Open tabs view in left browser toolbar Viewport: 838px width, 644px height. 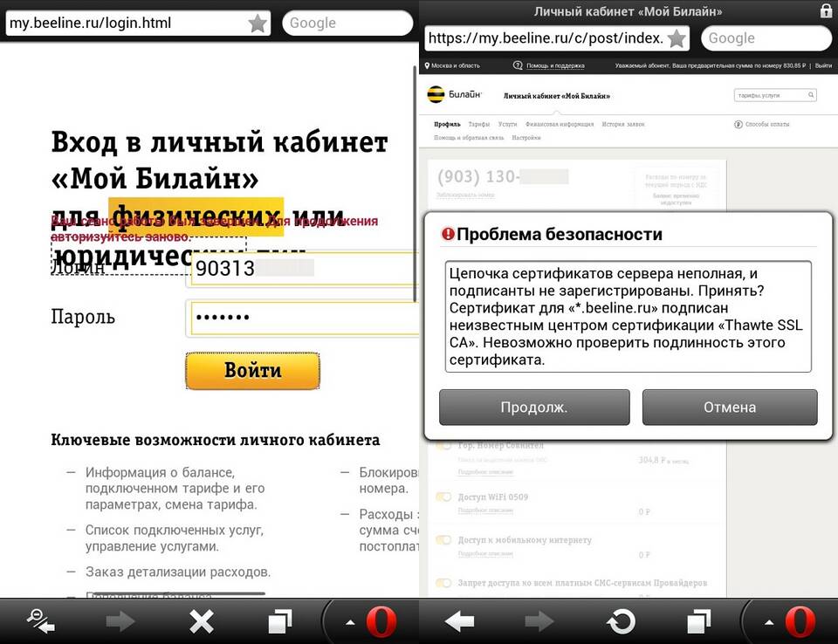click(280, 621)
